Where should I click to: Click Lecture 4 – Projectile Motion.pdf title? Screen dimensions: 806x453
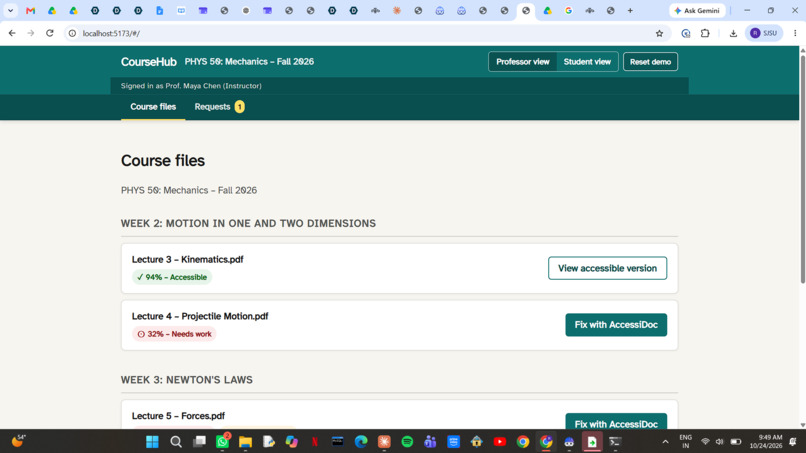tap(200, 316)
